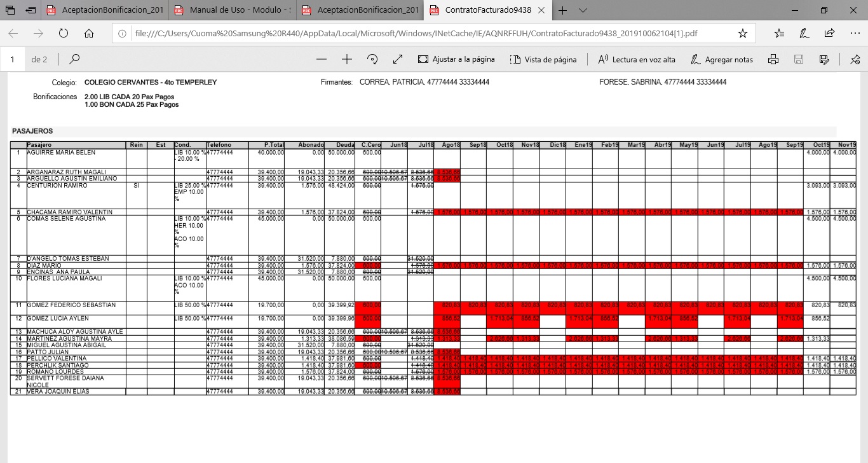
Task: Share this page
Action: [x=829, y=34]
